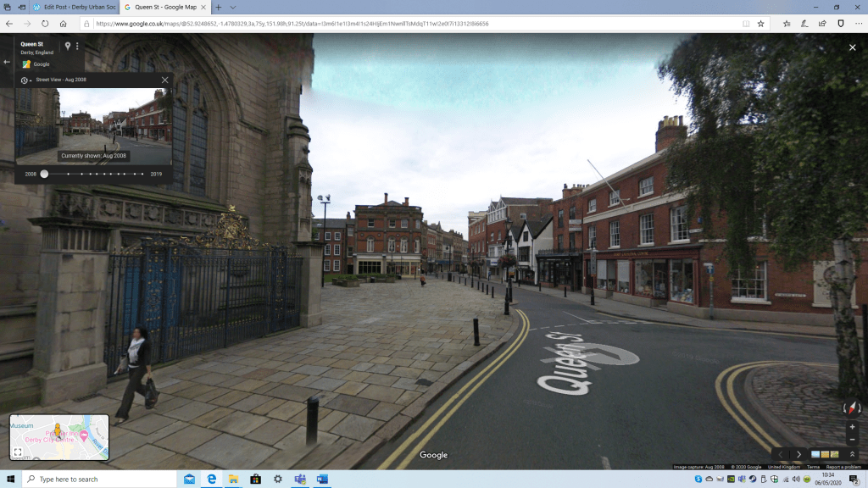Click the Report a problem link
868x488 pixels.
(x=843, y=467)
